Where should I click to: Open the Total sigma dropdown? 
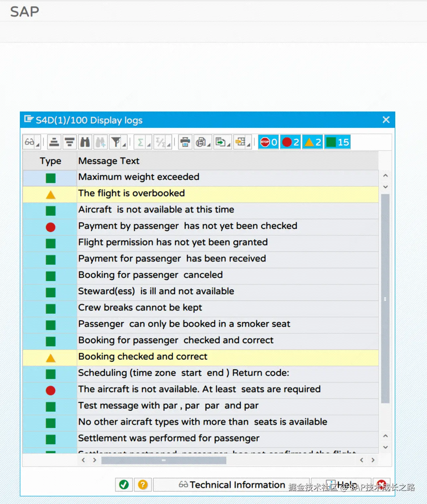point(143,142)
